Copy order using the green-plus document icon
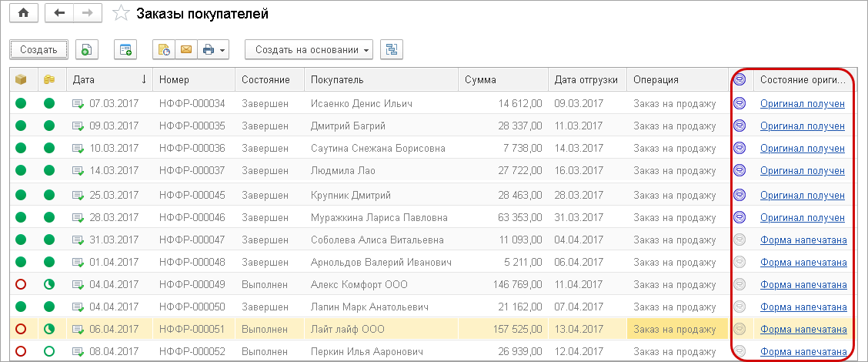Screen dimensions: 868x362 [x=87, y=50]
